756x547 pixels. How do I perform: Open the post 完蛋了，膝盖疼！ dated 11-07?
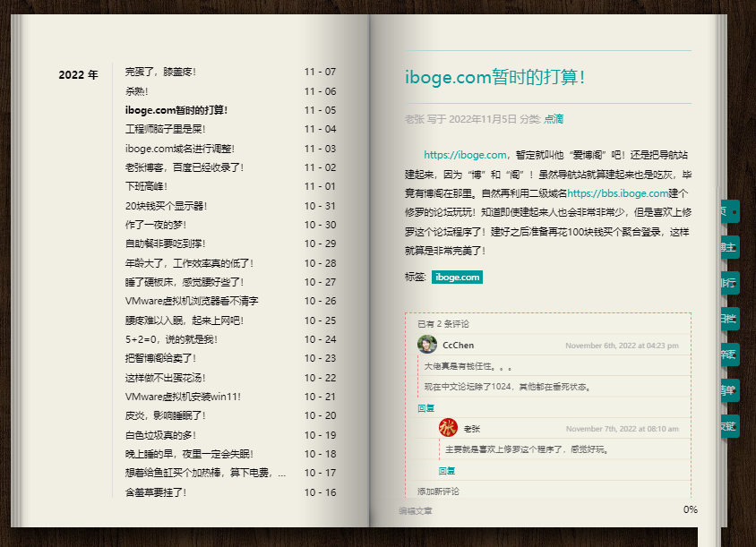tap(161, 72)
